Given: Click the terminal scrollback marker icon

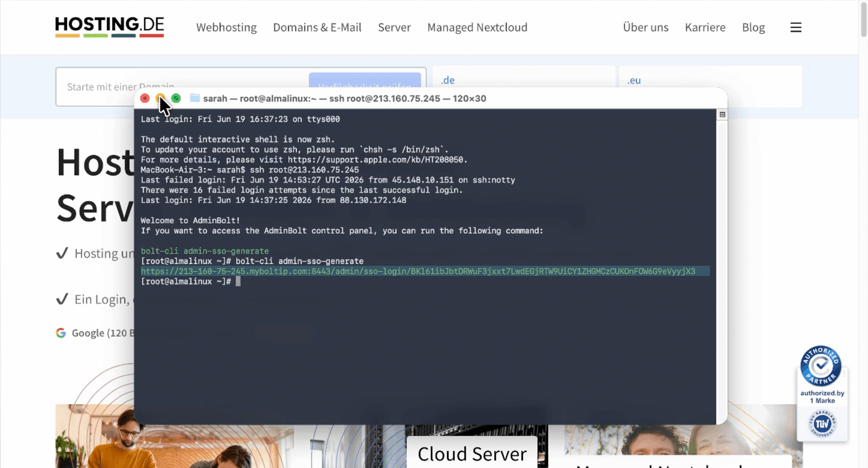Looking at the screenshot, I should click(722, 115).
